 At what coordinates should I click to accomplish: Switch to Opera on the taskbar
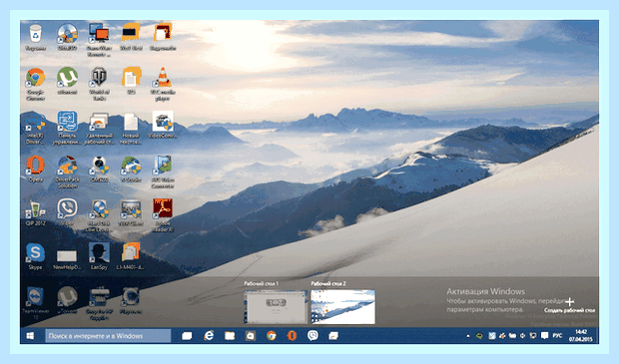click(x=292, y=336)
